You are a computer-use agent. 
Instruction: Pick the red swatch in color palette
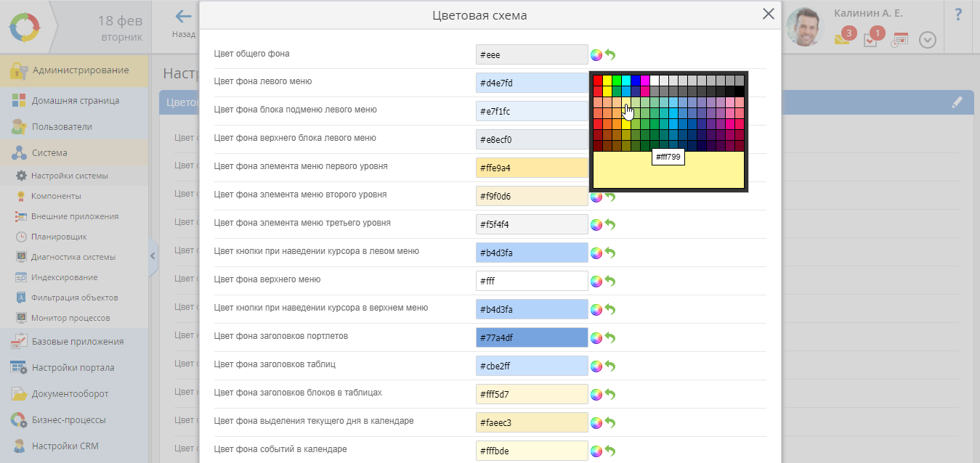pos(598,81)
